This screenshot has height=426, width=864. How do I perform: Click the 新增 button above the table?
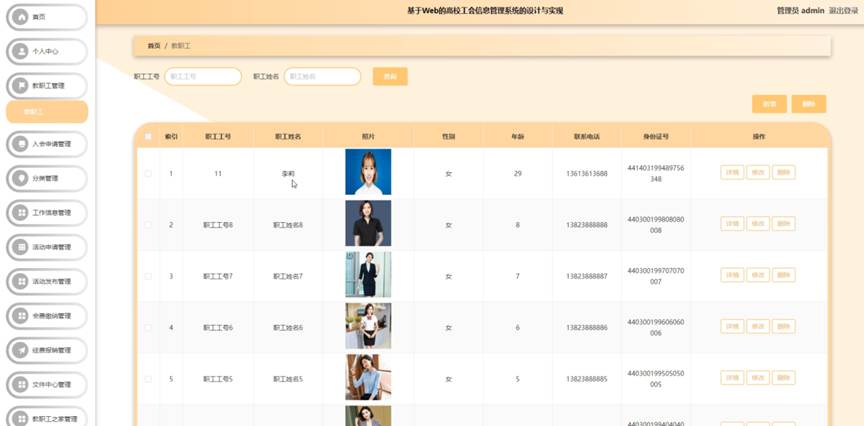[x=769, y=104]
